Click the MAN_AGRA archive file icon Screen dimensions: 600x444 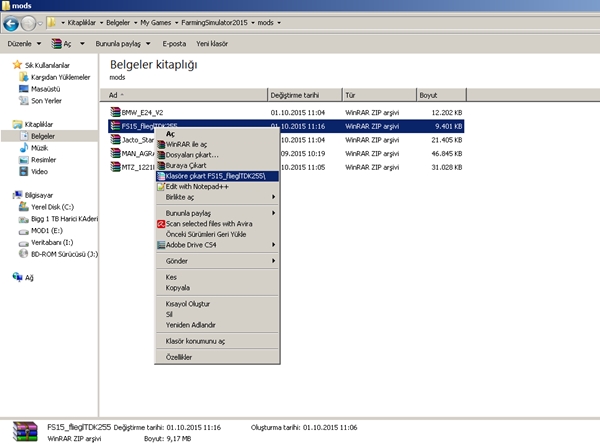tap(114, 154)
